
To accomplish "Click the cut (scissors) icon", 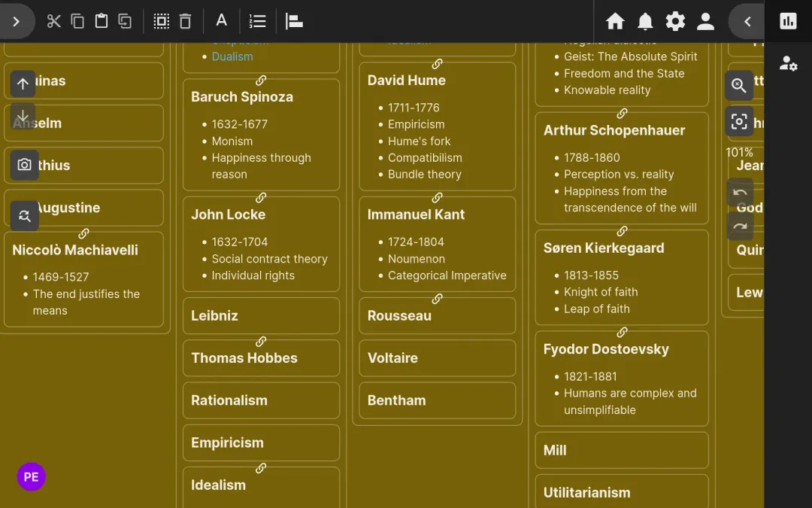I will 53,21.
